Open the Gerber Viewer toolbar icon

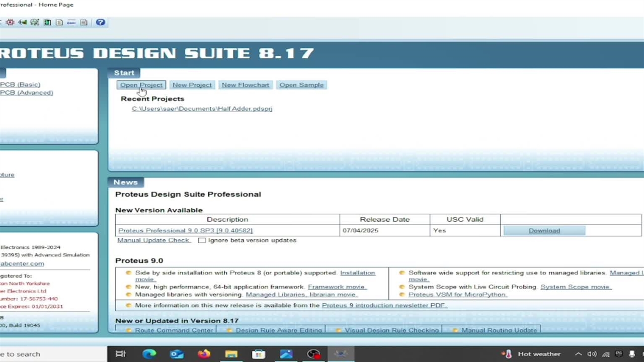point(34,22)
